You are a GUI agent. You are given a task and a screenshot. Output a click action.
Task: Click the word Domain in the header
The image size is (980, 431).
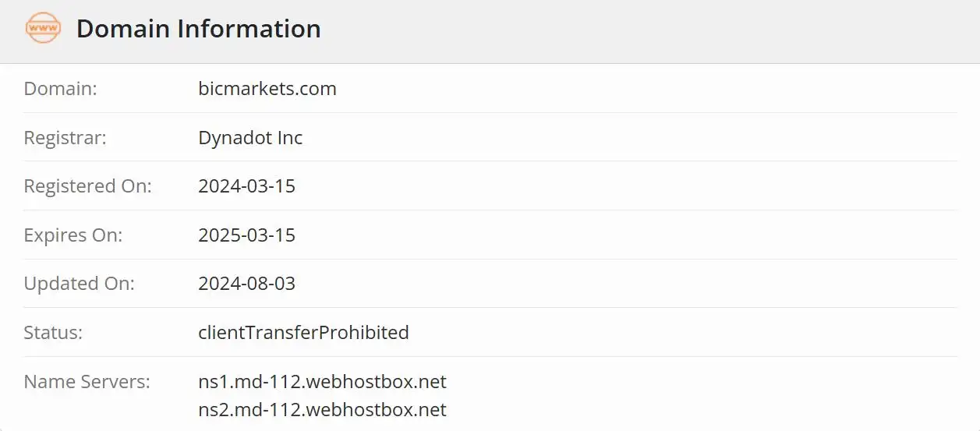pos(123,29)
